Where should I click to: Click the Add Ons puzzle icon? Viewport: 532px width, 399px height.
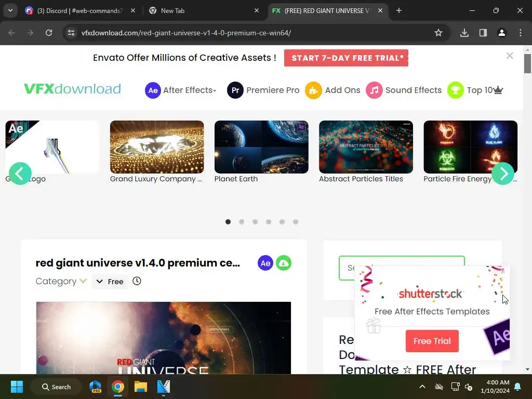point(313,90)
